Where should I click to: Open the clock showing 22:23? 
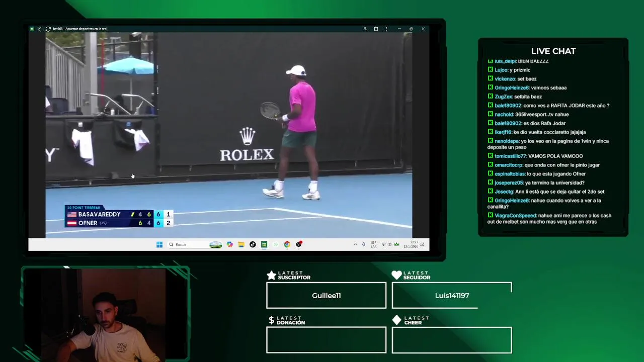[411, 244]
